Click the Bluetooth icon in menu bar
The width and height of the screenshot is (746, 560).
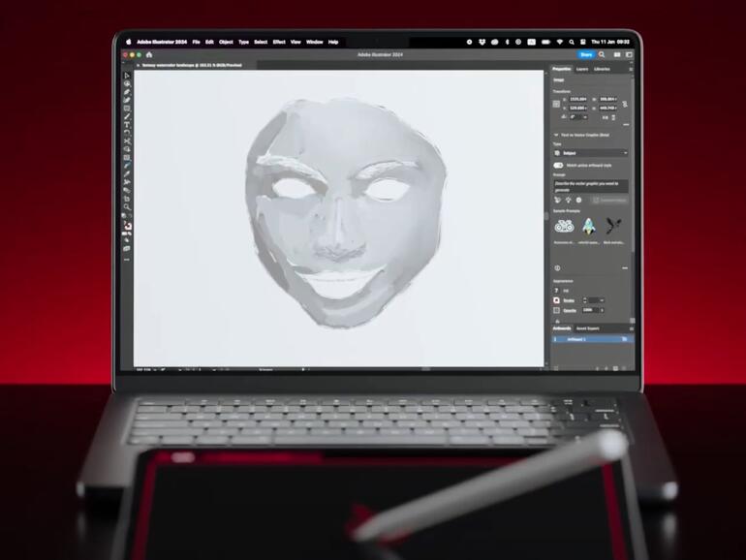[507, 42]
